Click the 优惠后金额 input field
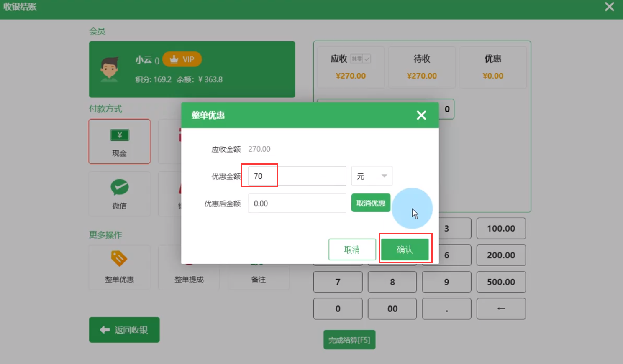The image size is (623, 364). pyautogui.click(x=297, y=204)
